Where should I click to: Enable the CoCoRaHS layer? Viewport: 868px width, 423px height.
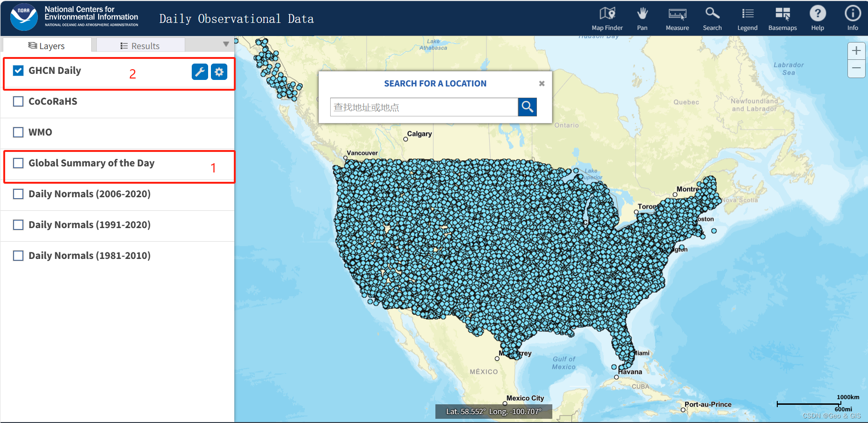(18, 101)
